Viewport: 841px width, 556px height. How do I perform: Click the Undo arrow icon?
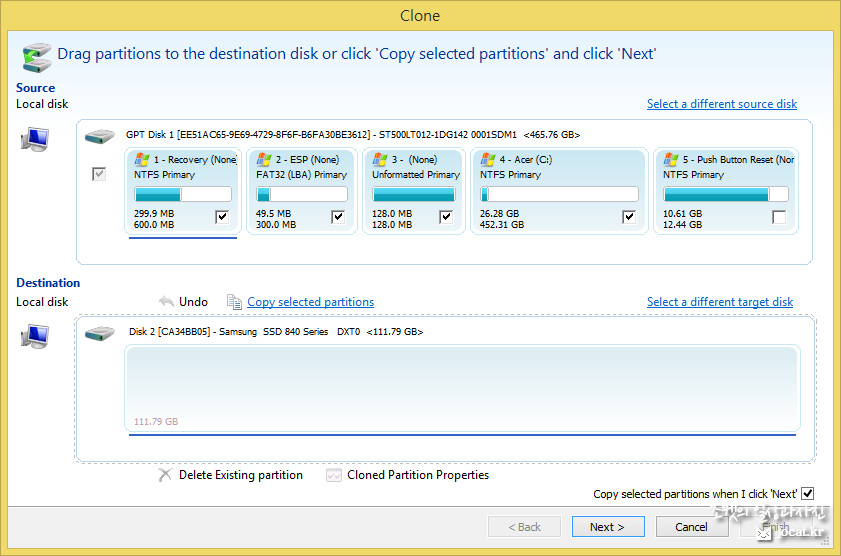(x=166, y=302)
